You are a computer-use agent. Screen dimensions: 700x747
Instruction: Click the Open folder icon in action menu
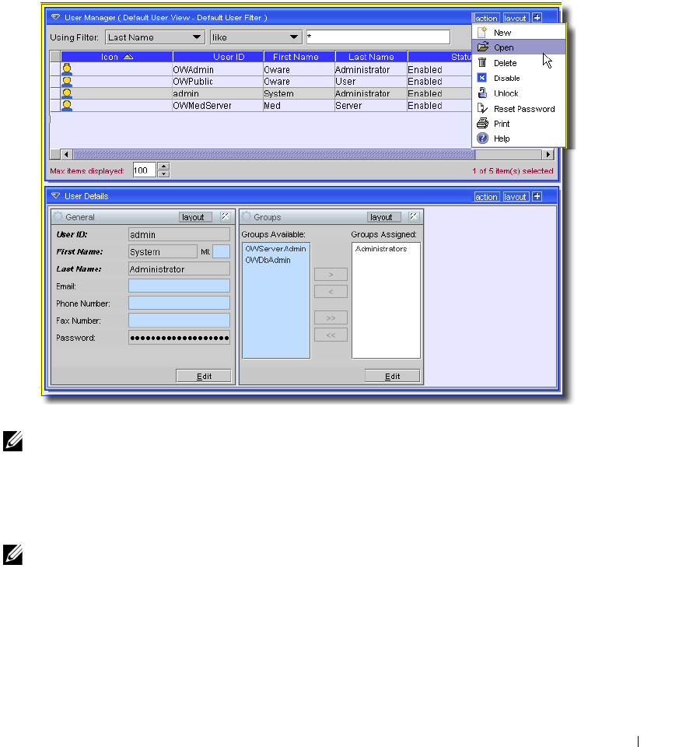pos(482,47)
